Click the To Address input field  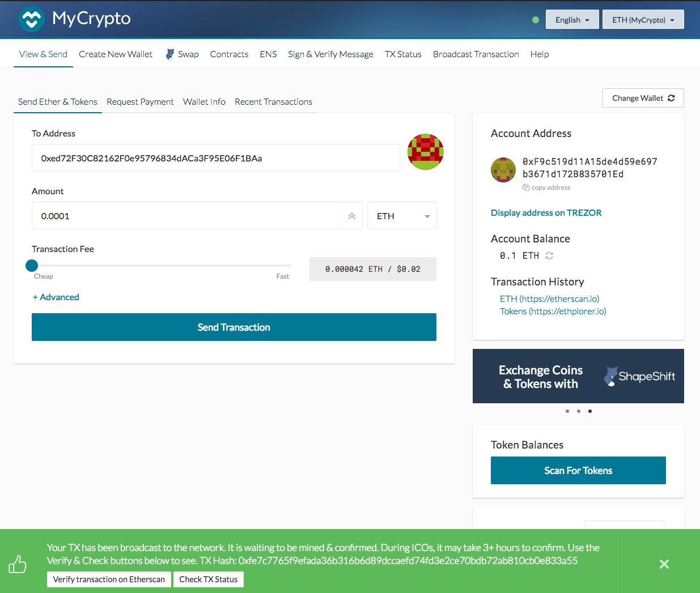(x=216, y=158)
